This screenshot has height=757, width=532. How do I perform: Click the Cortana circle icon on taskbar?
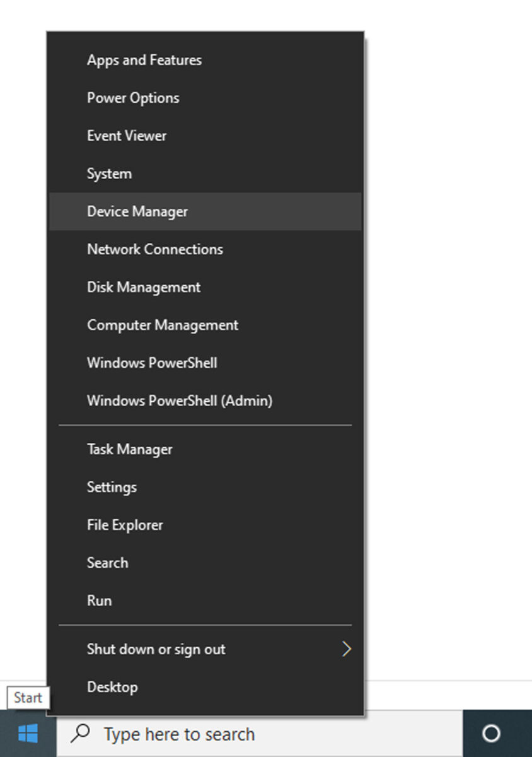click(491, 734)
